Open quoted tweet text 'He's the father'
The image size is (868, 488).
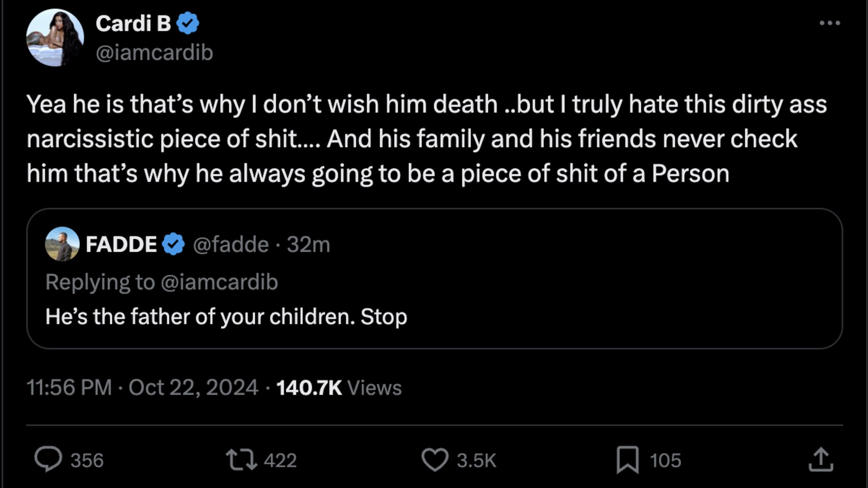[226, 317]
